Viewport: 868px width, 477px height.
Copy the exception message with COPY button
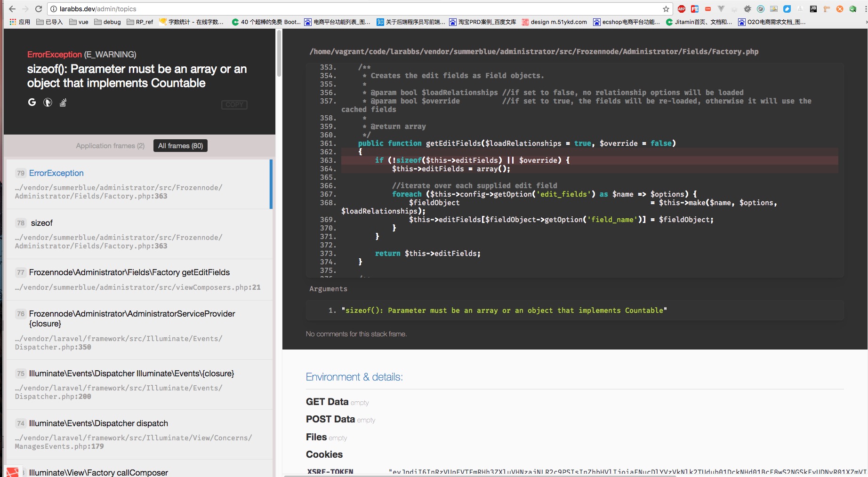pyautogui.click(x=234, y=104)
